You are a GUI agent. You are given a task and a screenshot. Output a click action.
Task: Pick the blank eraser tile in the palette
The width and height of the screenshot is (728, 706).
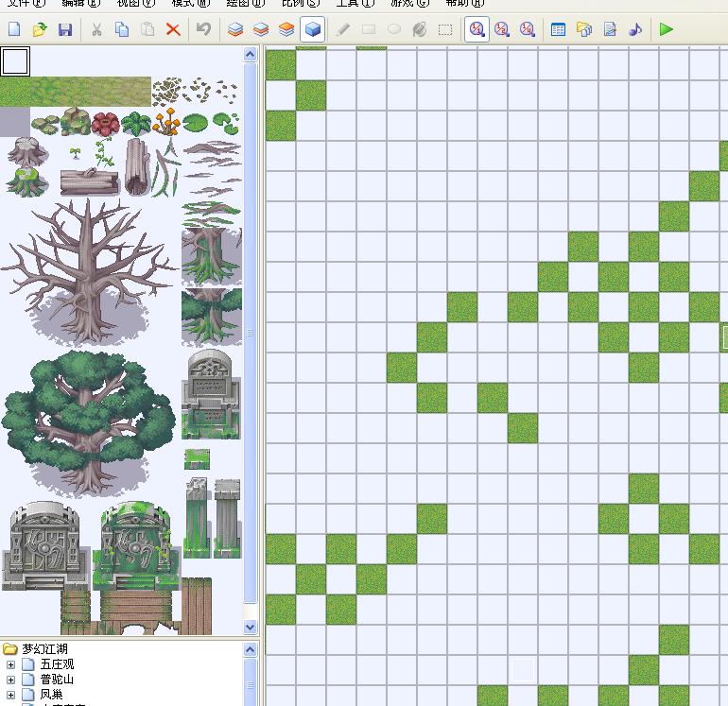[15, 60]
